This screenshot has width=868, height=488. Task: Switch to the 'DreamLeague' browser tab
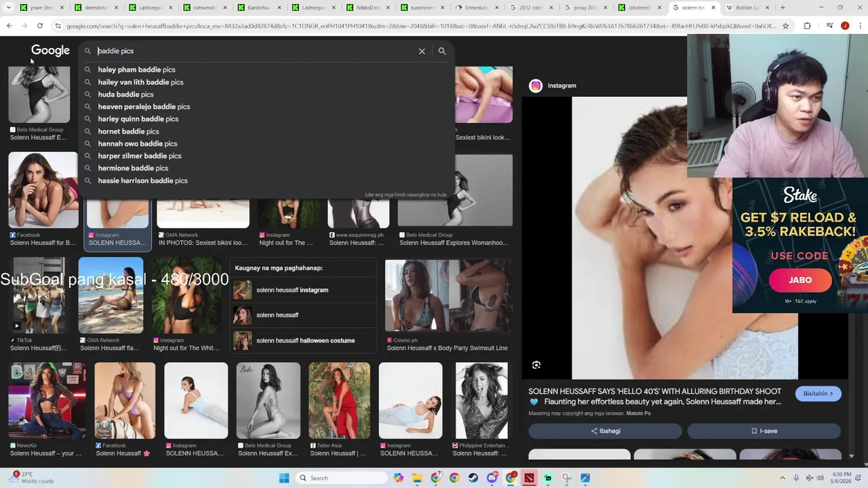pyautogui.click(x=477, y=7)
